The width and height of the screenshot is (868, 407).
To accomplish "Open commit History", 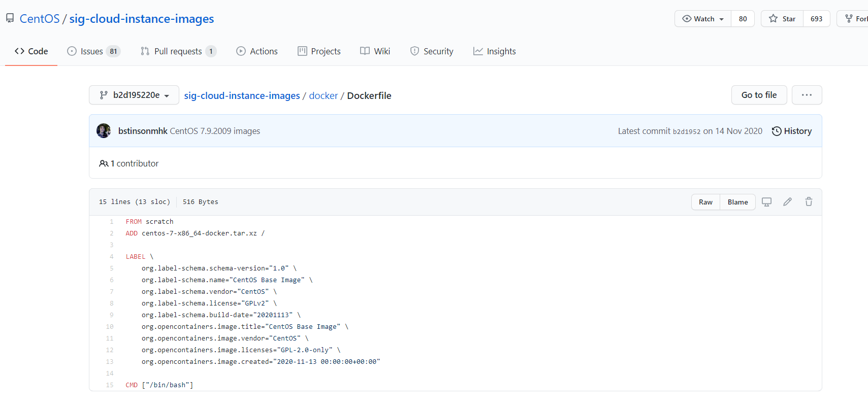I will (792, 131).
